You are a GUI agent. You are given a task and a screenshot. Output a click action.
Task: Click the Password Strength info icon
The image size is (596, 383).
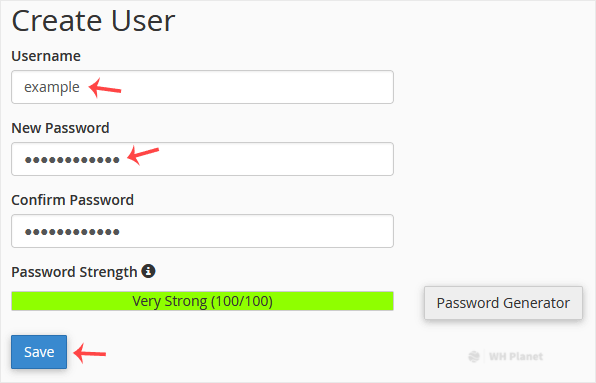148,271
